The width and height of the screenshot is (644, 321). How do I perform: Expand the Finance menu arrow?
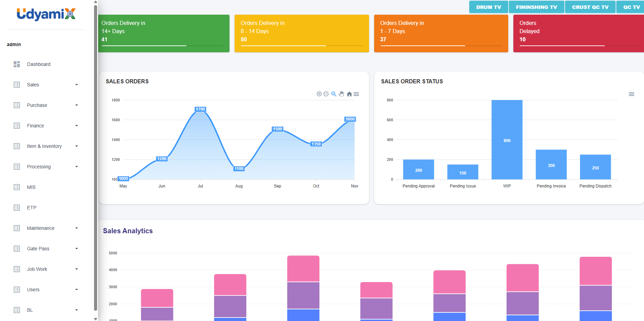pyautogui.click(x=77, y=126)
